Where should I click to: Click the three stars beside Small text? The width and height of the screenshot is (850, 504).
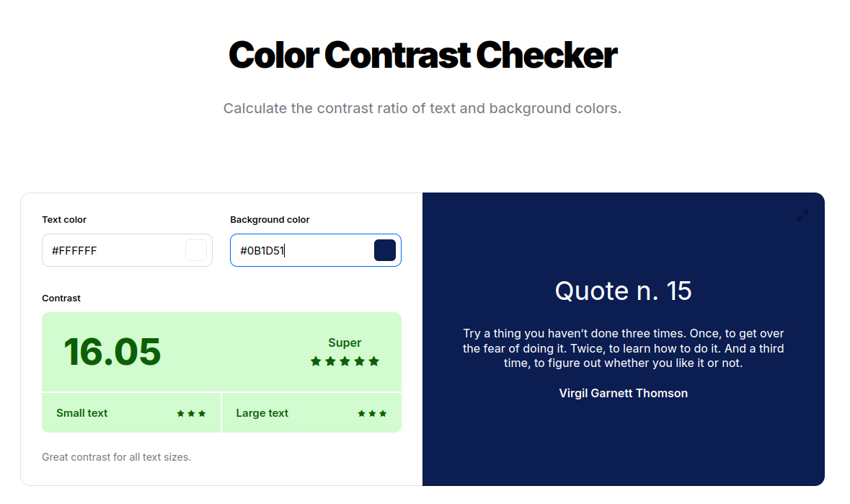coord(192,414)
